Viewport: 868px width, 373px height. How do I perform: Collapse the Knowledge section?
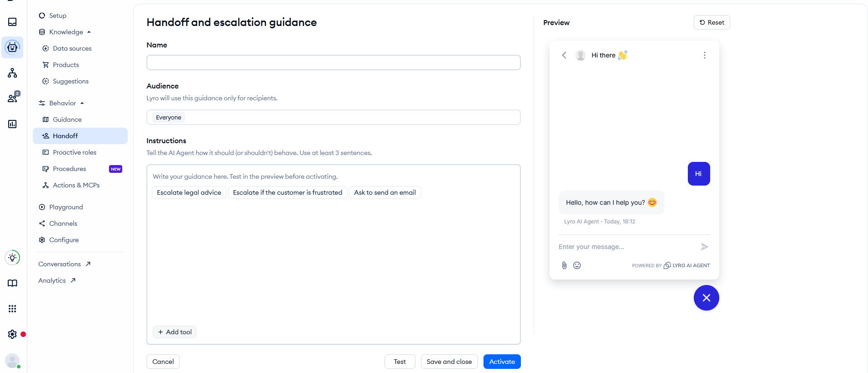(89, 32)
